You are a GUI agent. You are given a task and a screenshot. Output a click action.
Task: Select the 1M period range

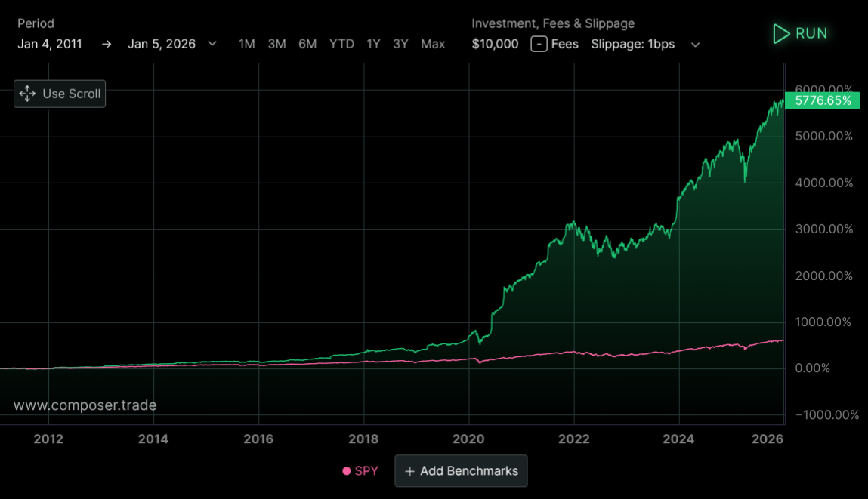tap(247, 44)
